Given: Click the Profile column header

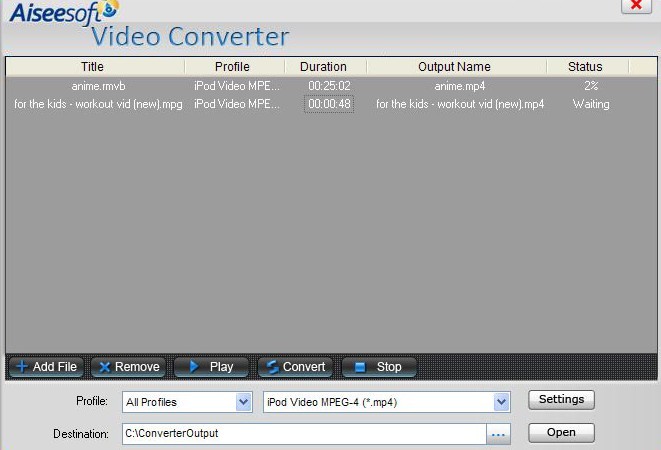Looking at the screenshot, I should pyautogui.click(x=235, y=67).
